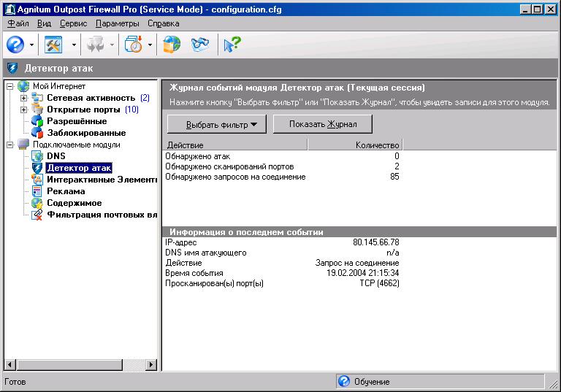Screen dimensions: 561x392
Task: Click the Показать Журнал button
Action: coord(323,124)
